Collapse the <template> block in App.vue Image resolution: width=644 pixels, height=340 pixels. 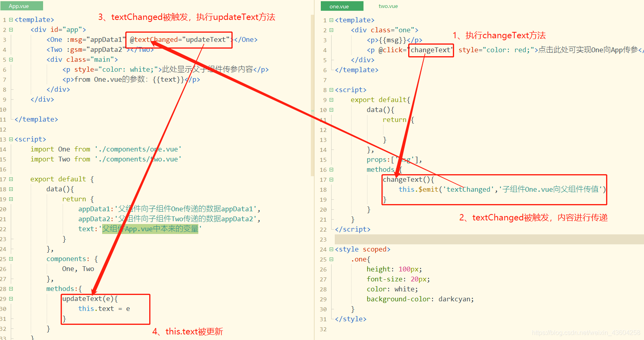(x=11, y=20)
